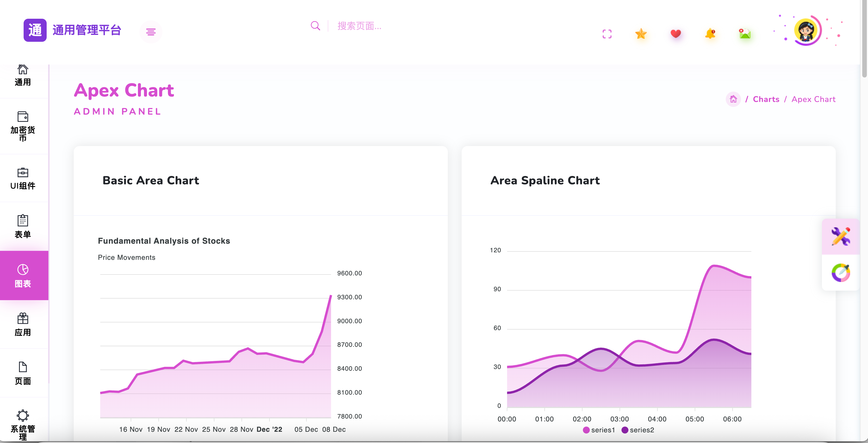Open the mail envelope messages icon
The width and height of the screenshot is (868, 443).
[745, 34]
